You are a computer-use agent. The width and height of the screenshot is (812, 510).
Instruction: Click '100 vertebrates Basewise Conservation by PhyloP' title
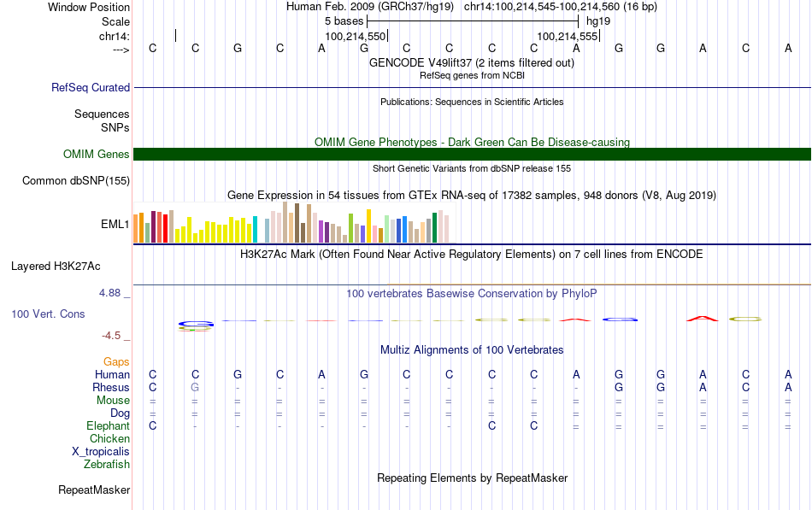pyautogui.click(x=472, y=294)
